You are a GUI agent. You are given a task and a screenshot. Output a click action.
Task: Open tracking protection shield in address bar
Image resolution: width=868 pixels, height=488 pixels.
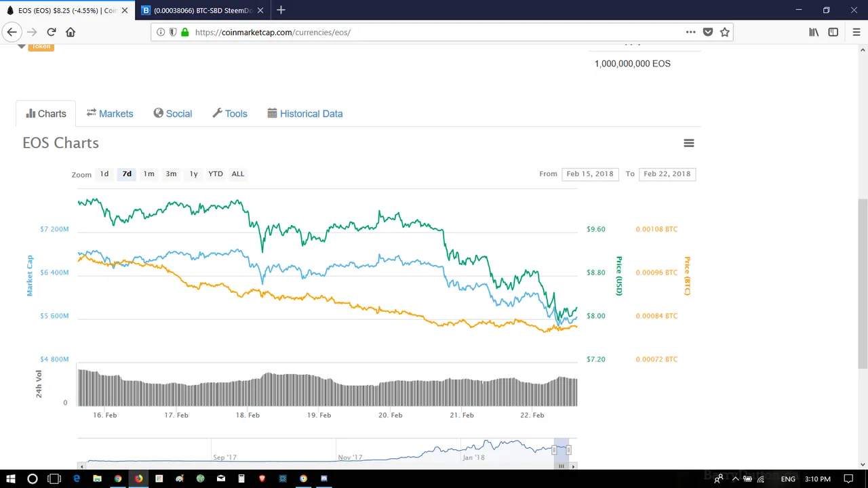pyautogui.click(x=173, y=32)
